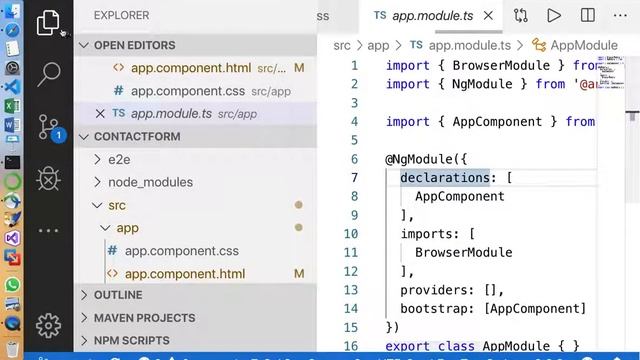The width and height of the screenshot is (640, 360).
Task: Click line number 14 in the gutter
Action: tap(351, 309)
